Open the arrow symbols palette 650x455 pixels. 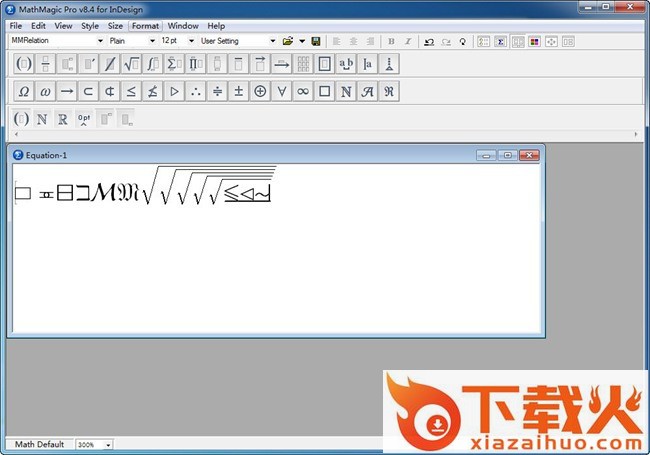tap(67, 91)
